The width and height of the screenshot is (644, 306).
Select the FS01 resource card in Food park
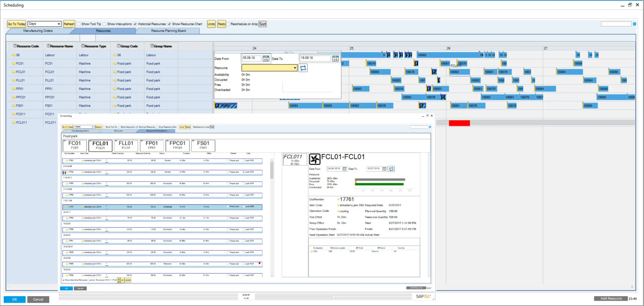(x=203, y=145)
